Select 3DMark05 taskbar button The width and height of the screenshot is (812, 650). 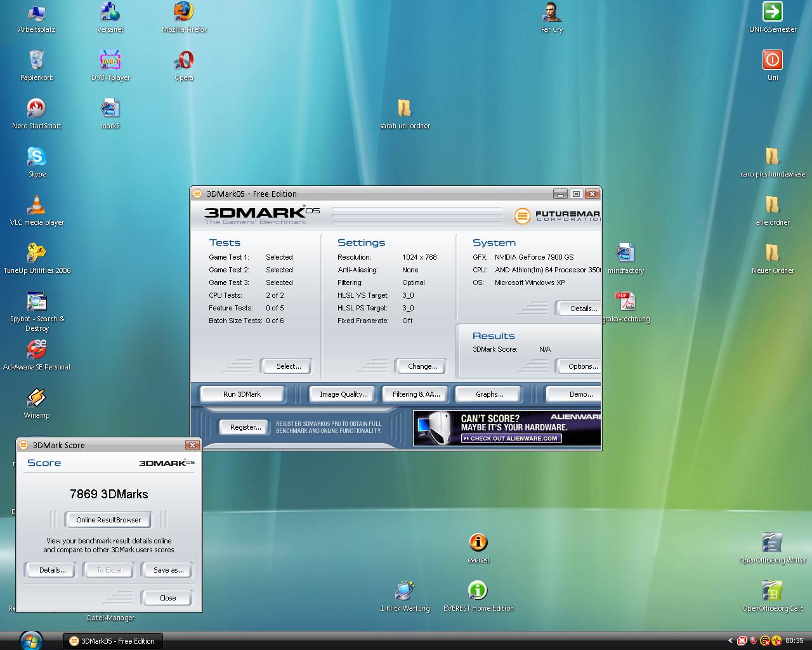(x=112, y=641)
